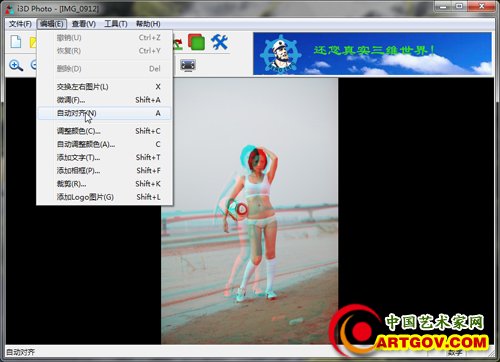Viewport: 500px width, 362px height.
Task: Open the wrench and screwdriver settings tool
Action: pyautogui.click(x=219, y=42)
